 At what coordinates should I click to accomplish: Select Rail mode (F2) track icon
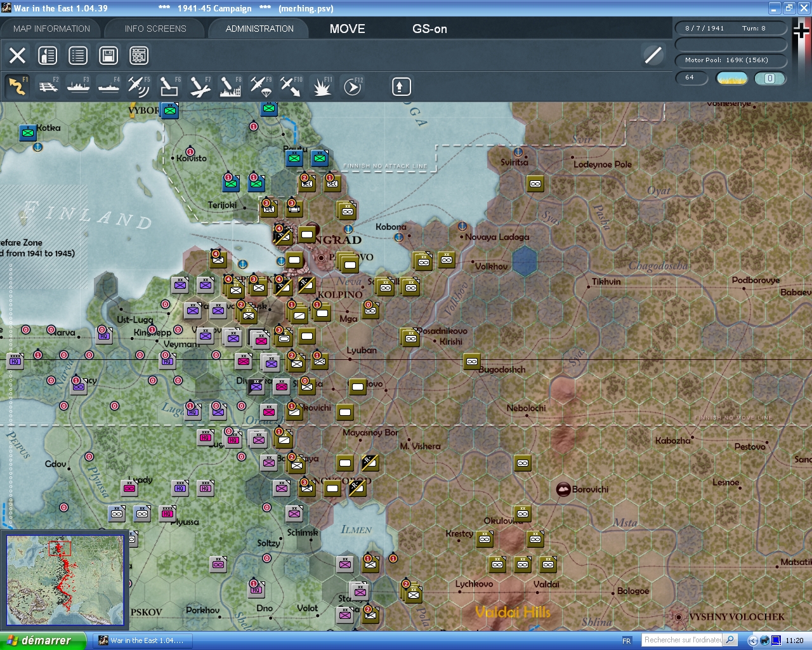tap(48, 86)
